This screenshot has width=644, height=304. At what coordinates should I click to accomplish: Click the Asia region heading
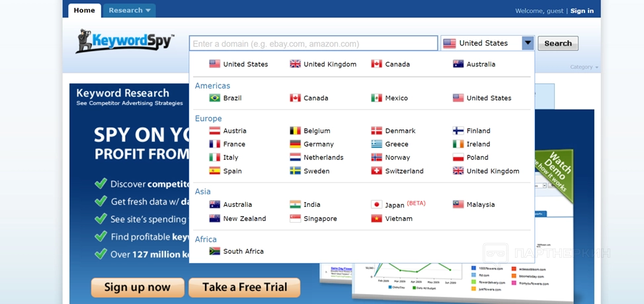202,192
